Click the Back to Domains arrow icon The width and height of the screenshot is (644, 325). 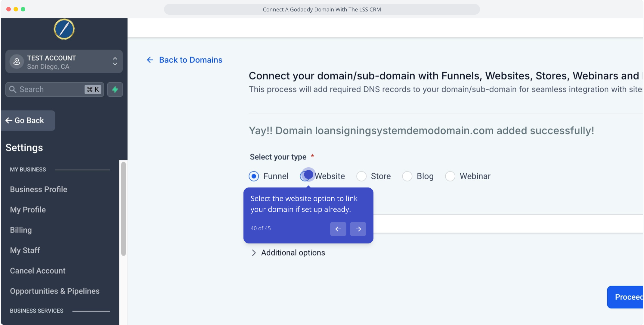[150, 60]
